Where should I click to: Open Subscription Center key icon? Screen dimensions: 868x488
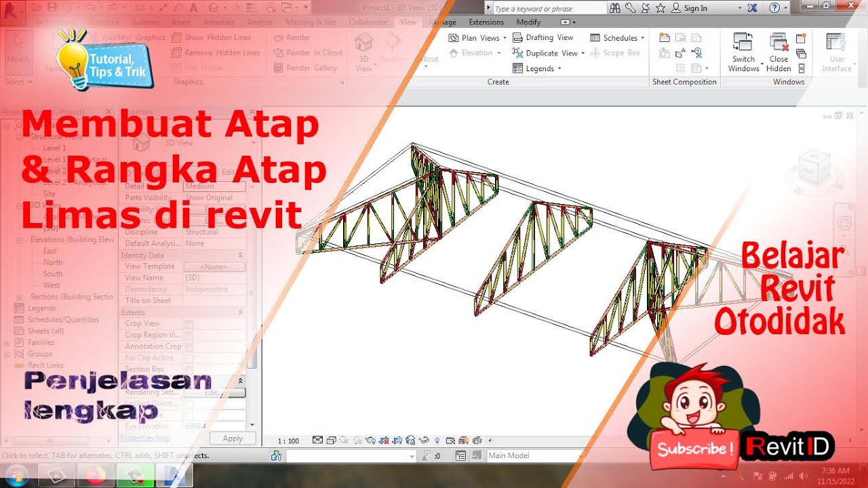coord(630,8)
